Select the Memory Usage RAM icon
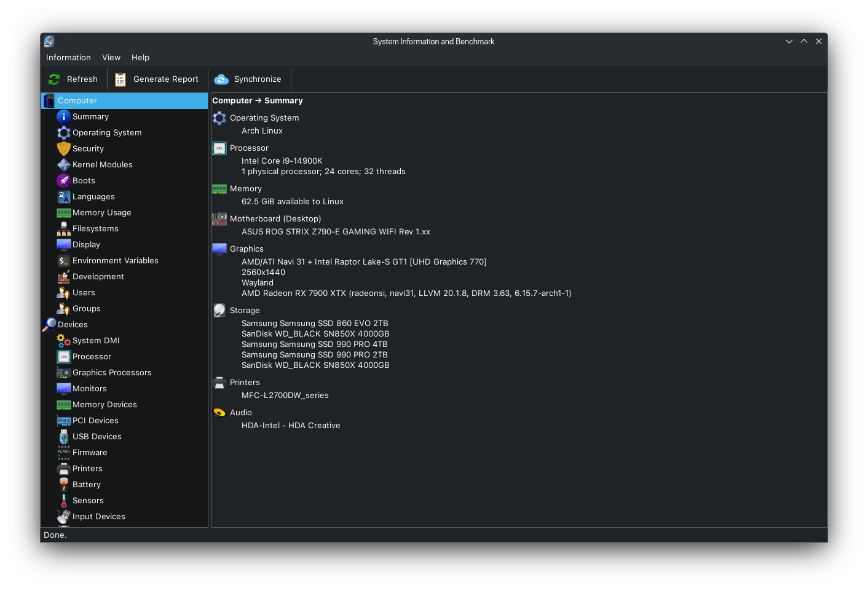This screenshot has height=590, width=868. coord(63,212)
